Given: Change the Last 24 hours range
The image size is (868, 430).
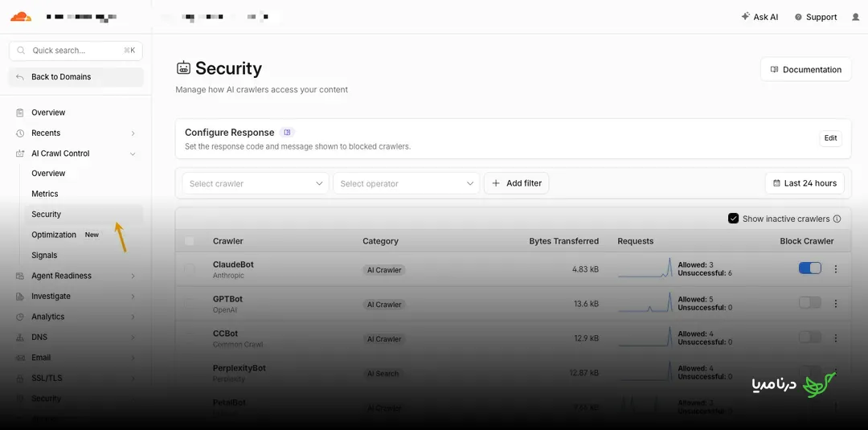Looking at the screenshot, I should click(x=805, y=183).
